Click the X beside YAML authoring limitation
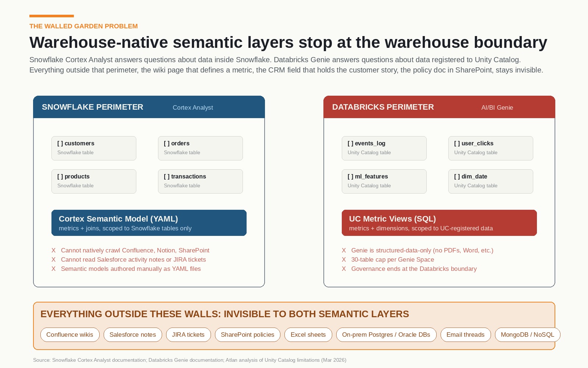This screenshot has height=368, width=588. pos(54,269)
